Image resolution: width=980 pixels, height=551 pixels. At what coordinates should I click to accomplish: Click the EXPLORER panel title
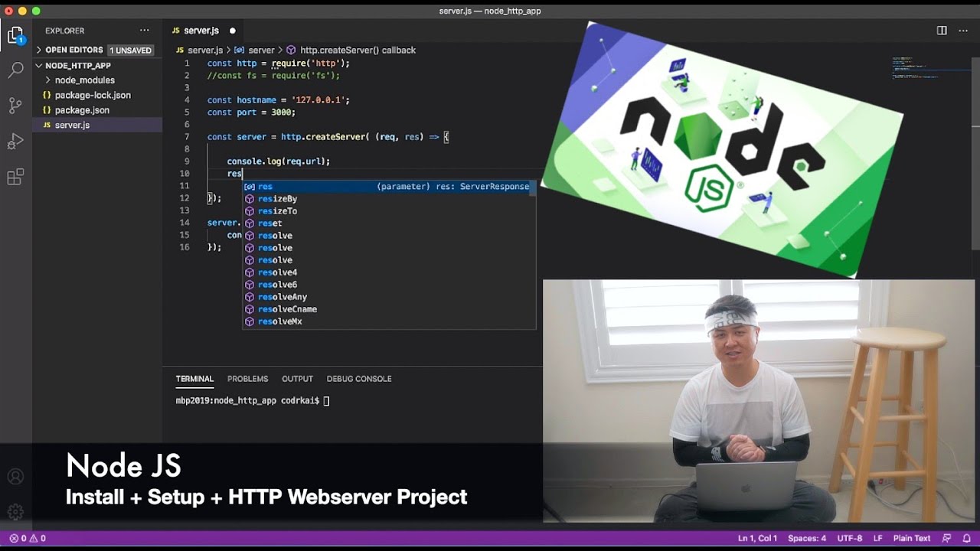(x=64, y=31)
